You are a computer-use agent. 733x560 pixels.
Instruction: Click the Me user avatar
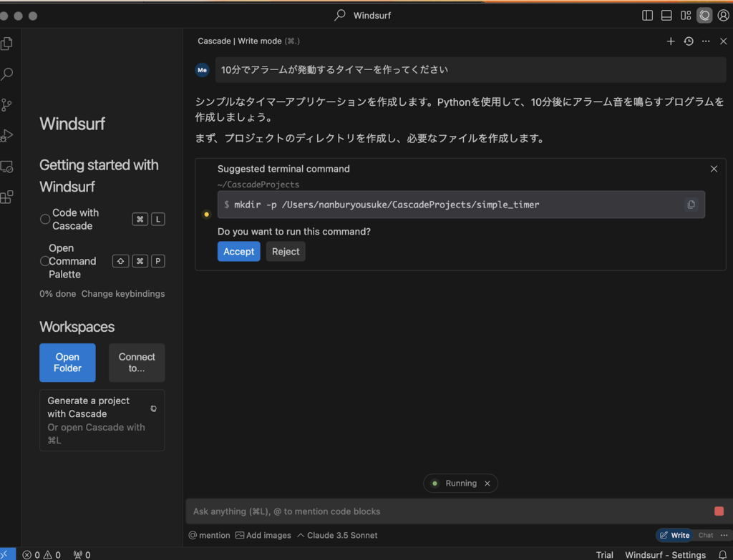pos(202,70)
